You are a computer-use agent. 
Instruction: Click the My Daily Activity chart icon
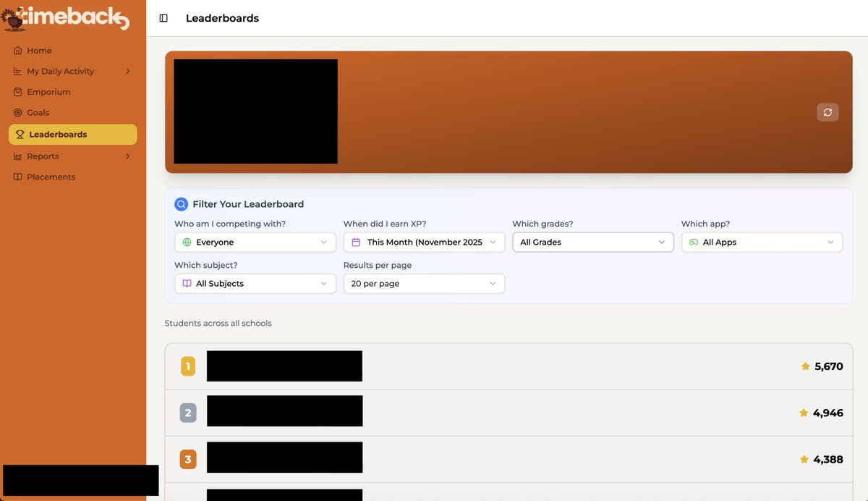[18, 71]
